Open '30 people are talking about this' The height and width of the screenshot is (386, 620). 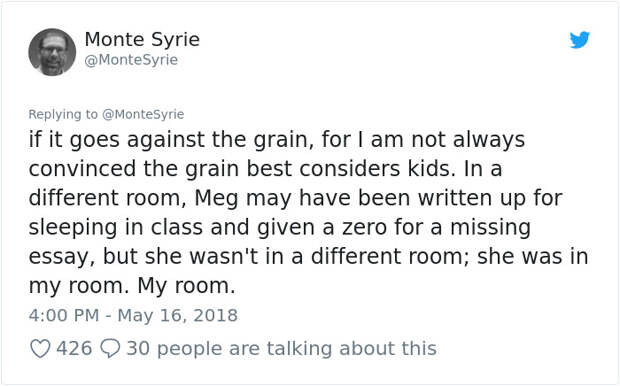coord(282,348)
